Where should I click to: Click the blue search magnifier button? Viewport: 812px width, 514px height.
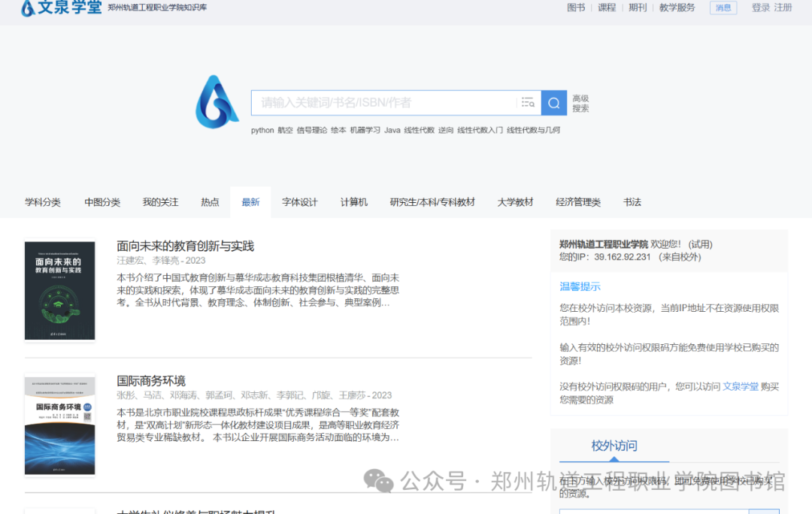point(553,103)
